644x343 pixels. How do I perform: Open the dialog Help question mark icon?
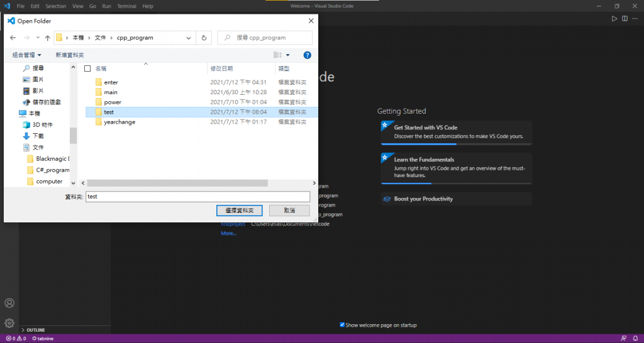click(307, 55)
